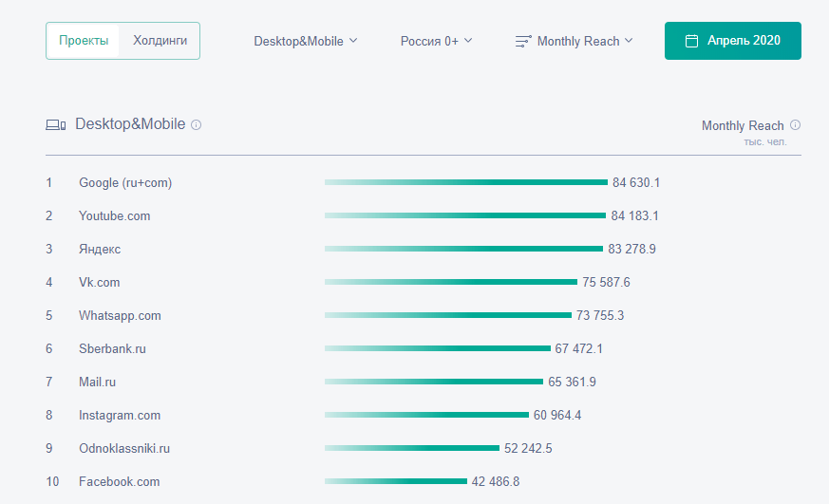Open the Instagram.com project entry

[120, 415]
